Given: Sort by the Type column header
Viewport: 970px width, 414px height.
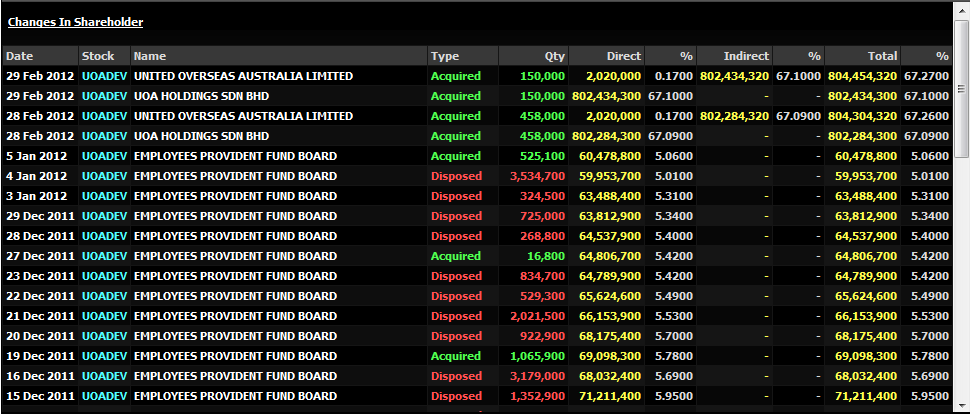Looking at the screenshot, I should click(x=464, y=56).
